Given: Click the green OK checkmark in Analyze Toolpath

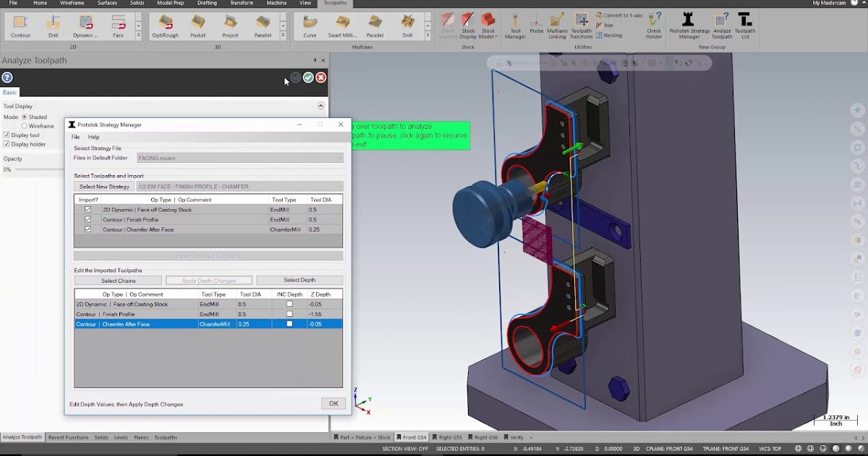Looking at the screenshot, I should coord(308,77).
